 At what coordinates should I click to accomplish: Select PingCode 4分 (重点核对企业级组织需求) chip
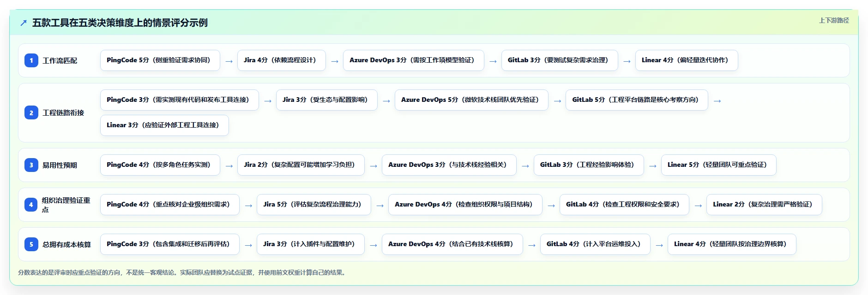point(170,205)
